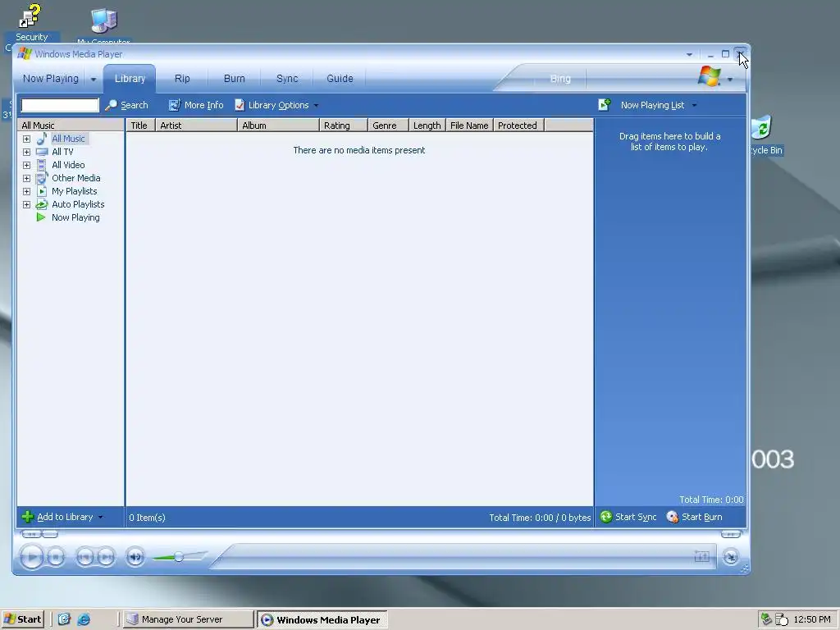This screenshot has height=630, width=840.
Task: Click the Previous track button
Action: click(x=84, y=557)
